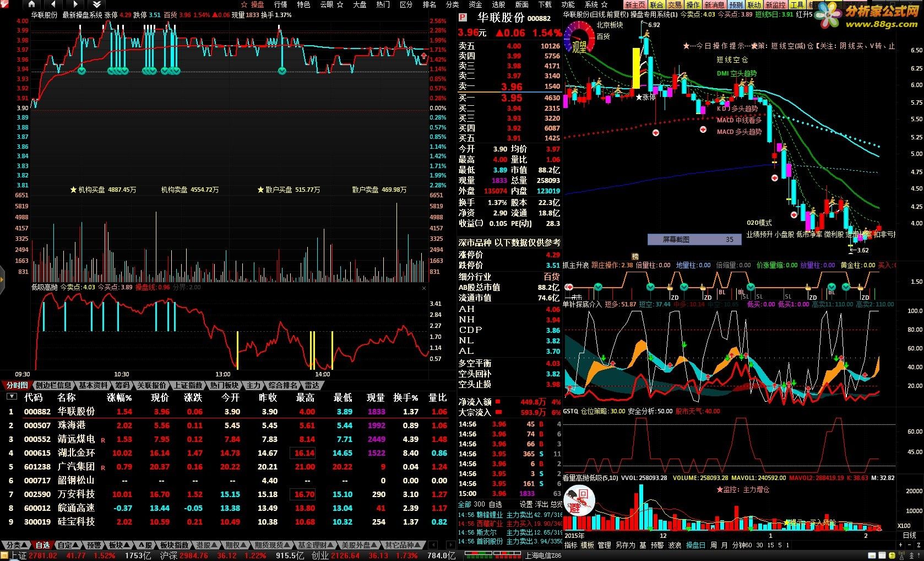Select the 日线 period label

(x=910, y=535)
